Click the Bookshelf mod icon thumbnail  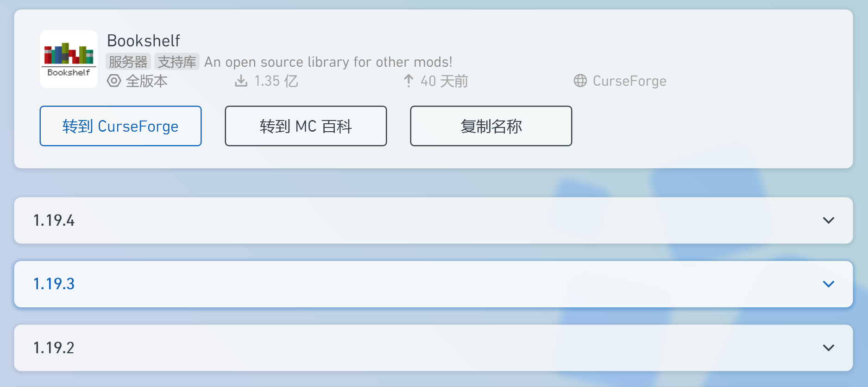point(68,58)
